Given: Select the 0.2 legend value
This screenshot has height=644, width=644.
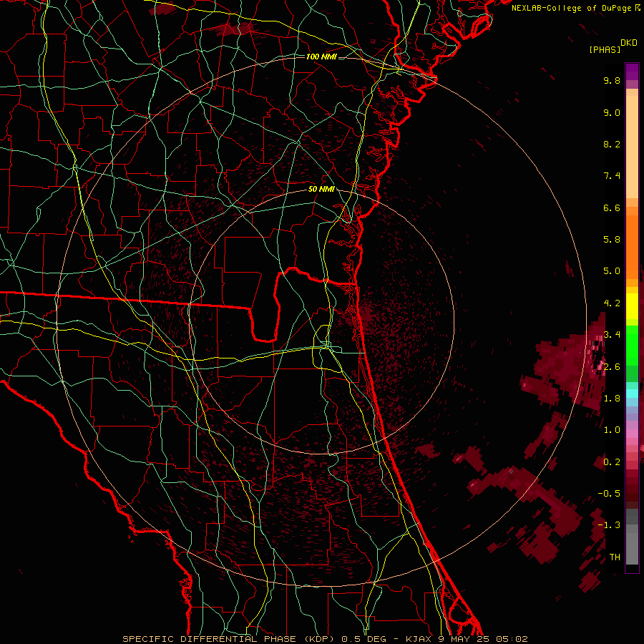Looking at the screenshot, I should tap(612, 462).
